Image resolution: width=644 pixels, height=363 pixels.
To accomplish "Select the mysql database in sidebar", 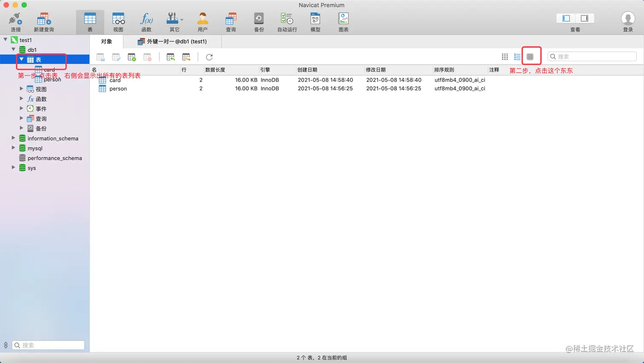I will pyautogui.click(x=35, y=149).
